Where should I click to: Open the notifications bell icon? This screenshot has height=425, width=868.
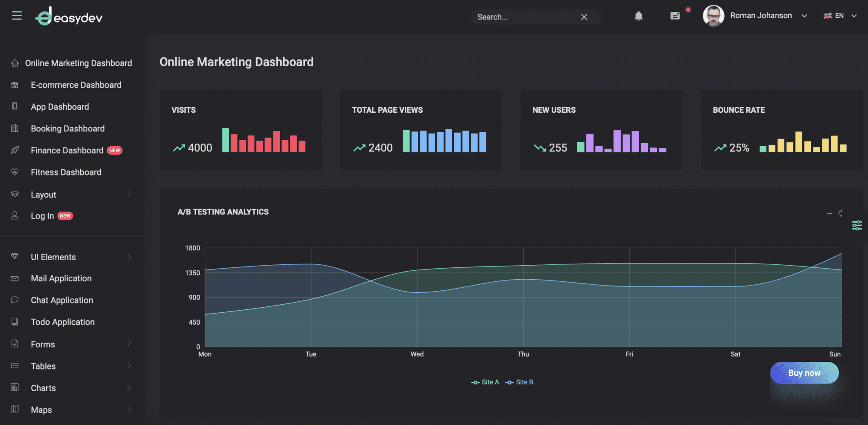[x=639, y=16]
